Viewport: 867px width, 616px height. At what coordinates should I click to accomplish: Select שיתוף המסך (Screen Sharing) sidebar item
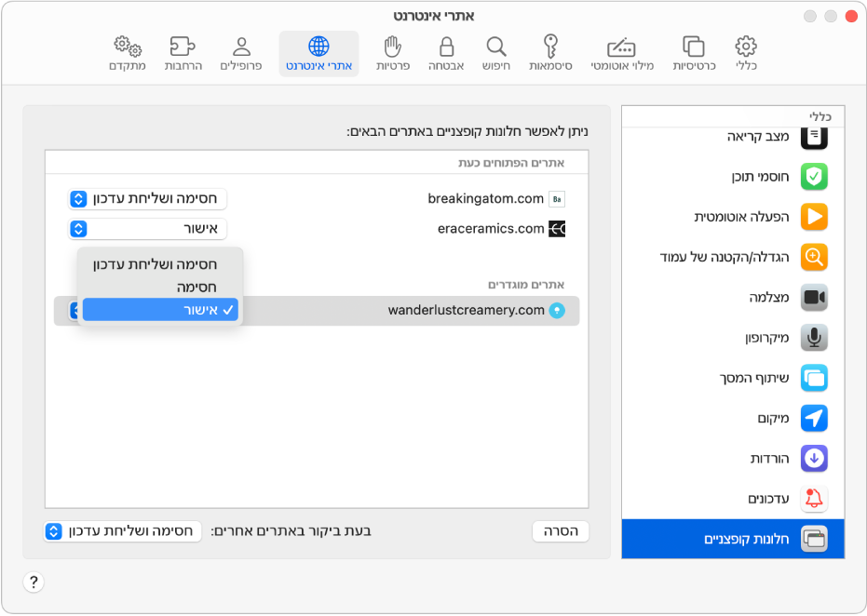coord(733,378)
